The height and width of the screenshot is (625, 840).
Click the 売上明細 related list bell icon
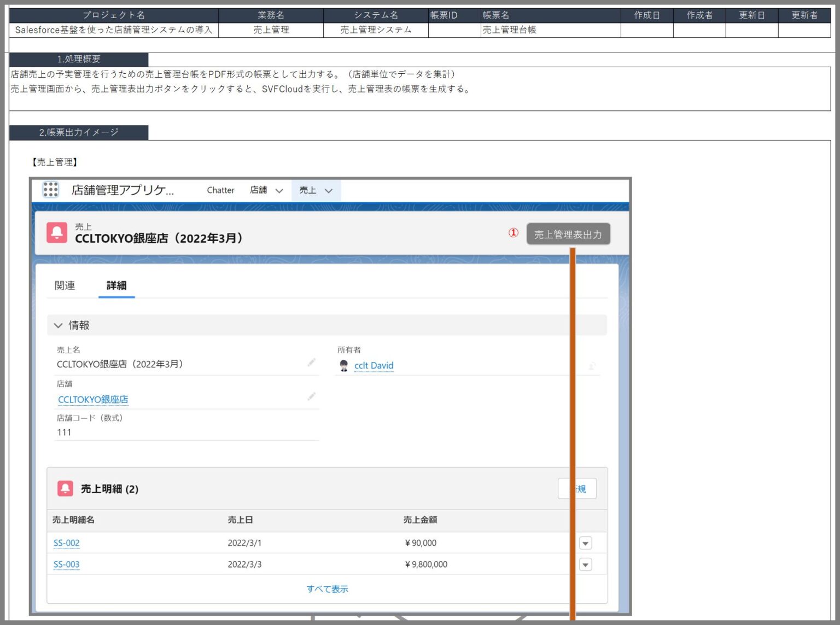(65, 488)
